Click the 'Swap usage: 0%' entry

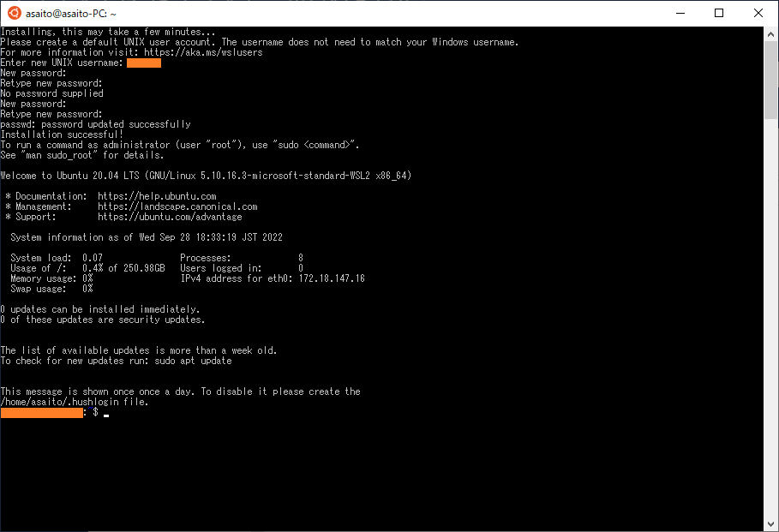pyautogui.click(x=51, y=289)
